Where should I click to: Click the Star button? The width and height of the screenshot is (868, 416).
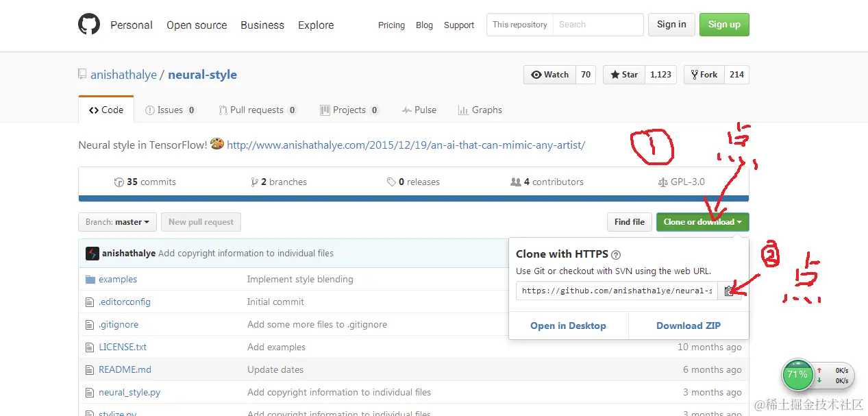point(623,75)
